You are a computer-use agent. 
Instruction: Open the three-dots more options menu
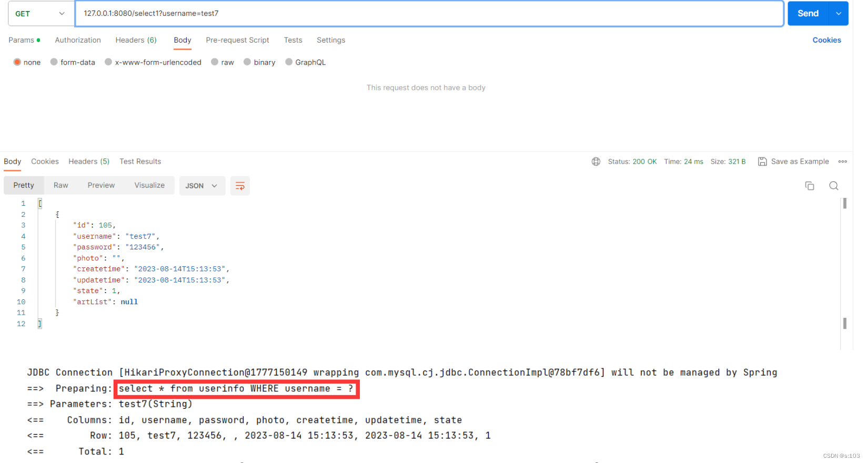pyautogui.click(x=843, y=162)
